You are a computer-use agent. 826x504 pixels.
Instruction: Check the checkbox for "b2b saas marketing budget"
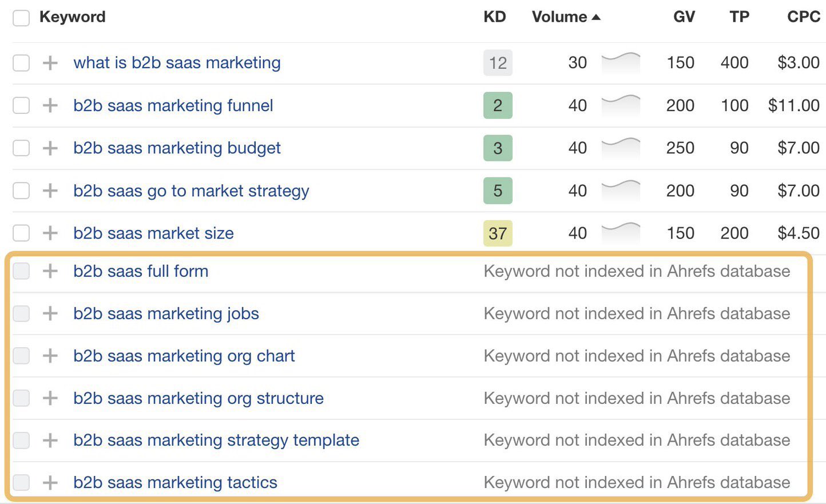(x=21, y=148)
